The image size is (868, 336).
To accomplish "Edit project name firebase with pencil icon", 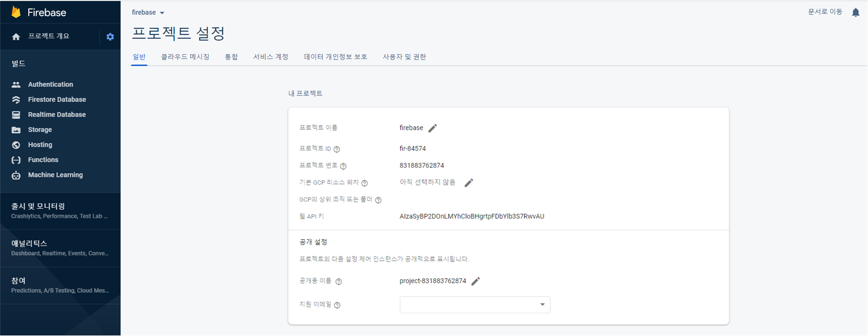I will coord(432,128).
